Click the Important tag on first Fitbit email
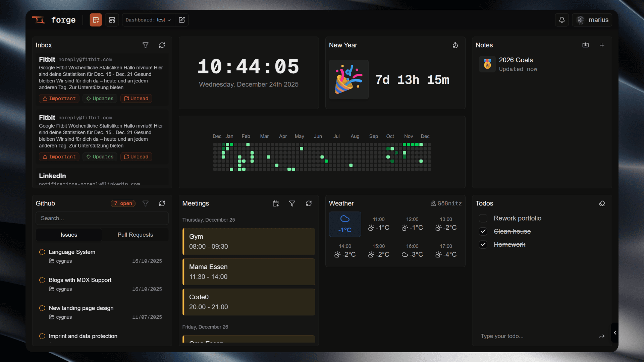This screenshot has height=362, width=644. (59, 99)
